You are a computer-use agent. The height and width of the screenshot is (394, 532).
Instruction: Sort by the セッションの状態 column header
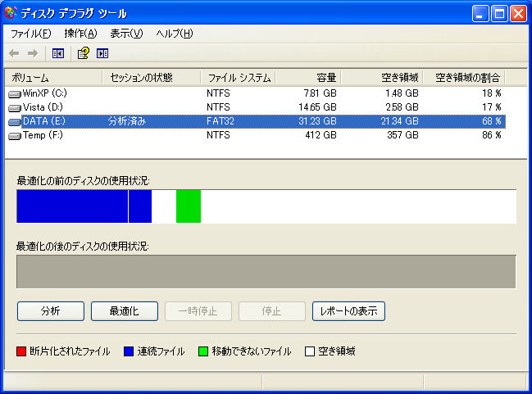(152, 78)
